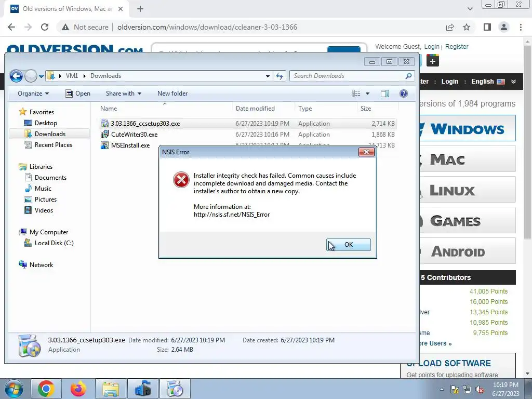Click the Not secure warning indicator

(x=85, y=27)
